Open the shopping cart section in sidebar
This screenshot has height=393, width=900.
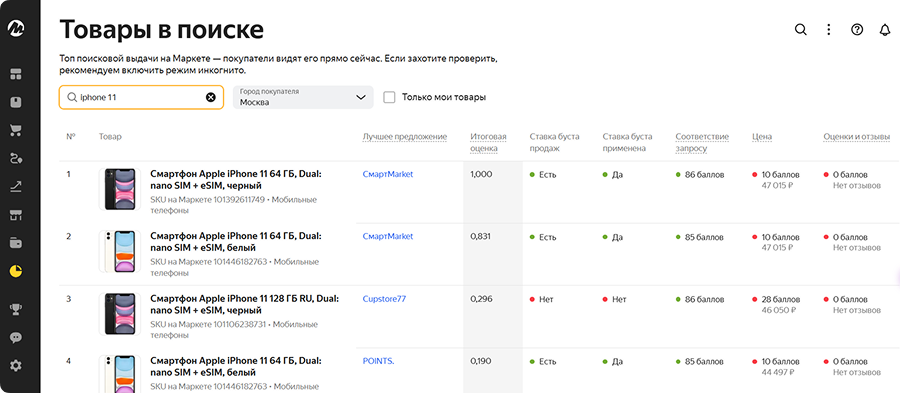click(15, 130)
